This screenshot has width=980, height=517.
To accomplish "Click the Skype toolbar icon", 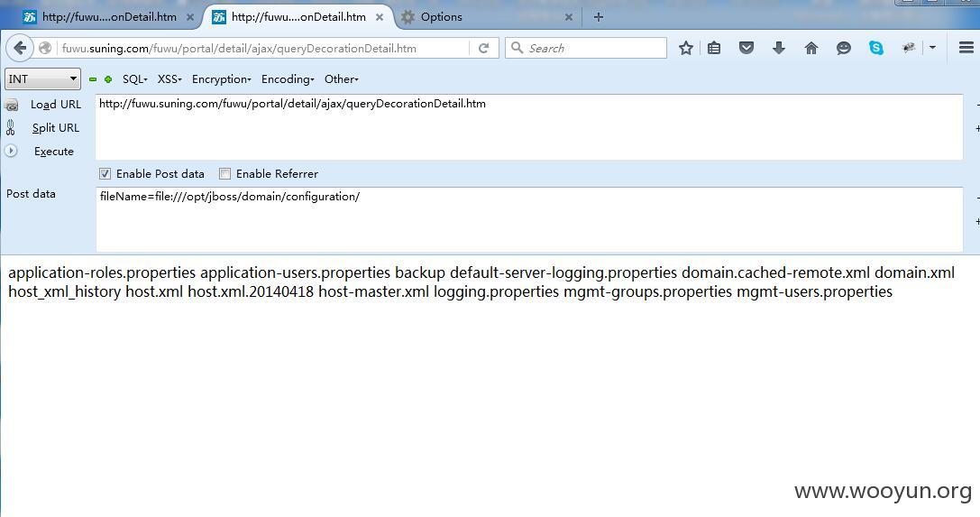I will coord(876,48).
